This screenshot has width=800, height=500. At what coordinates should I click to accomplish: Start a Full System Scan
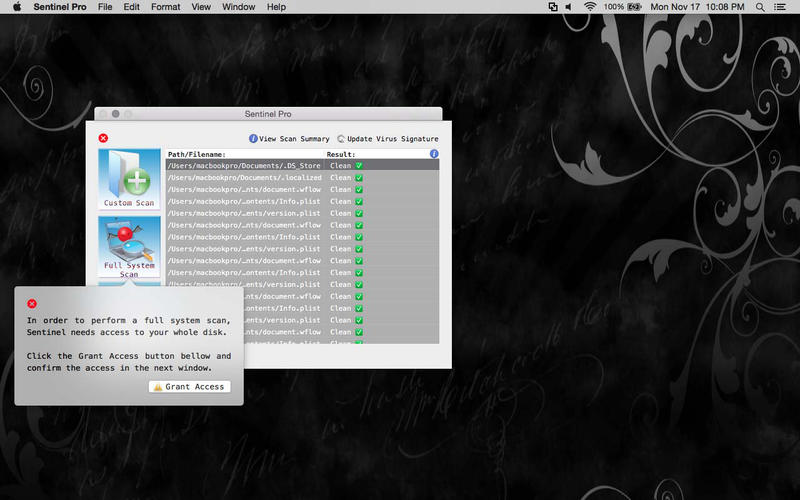pyautogui.click(x=129, y=247)
